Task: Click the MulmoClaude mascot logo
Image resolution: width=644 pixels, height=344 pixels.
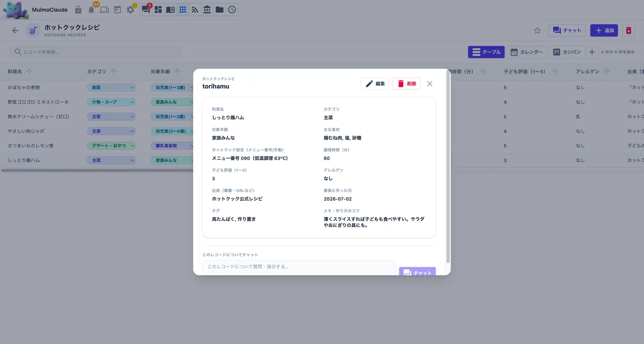Action: (15, 10)
